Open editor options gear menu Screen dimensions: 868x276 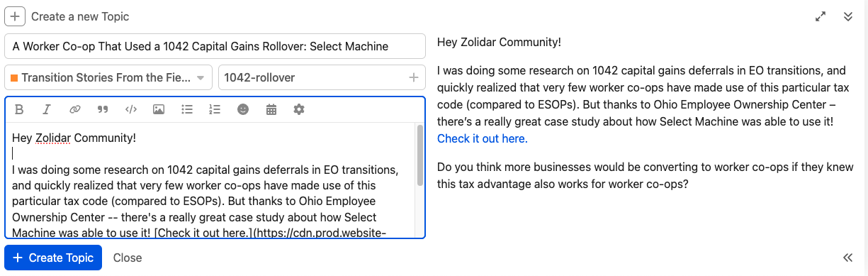coord(299,109)
